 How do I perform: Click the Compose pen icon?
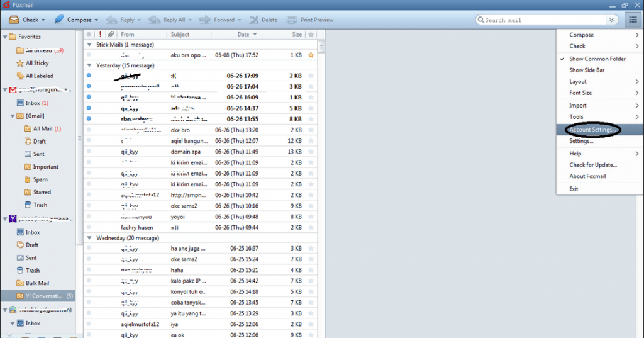59,20
